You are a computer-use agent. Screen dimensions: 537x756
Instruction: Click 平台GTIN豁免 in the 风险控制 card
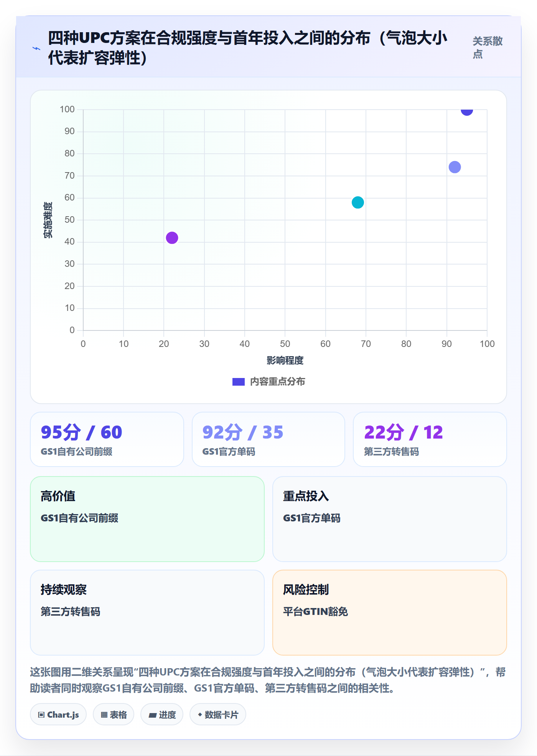(315, 611)
